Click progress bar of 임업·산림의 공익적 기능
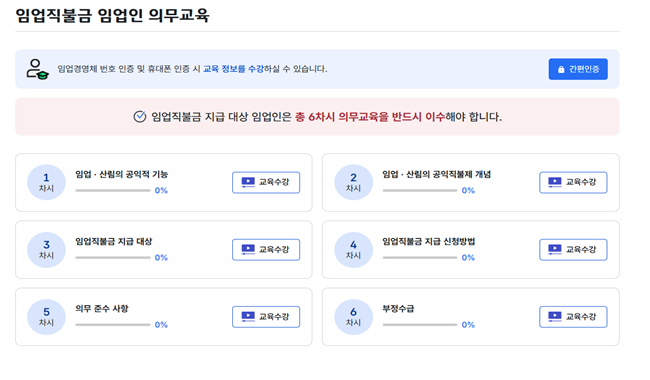Viewport: 650px width, 380px height. tap(113, 191)
